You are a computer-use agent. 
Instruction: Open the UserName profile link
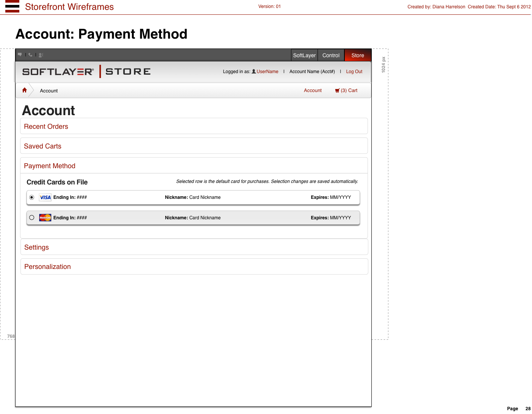click(268, 72)
